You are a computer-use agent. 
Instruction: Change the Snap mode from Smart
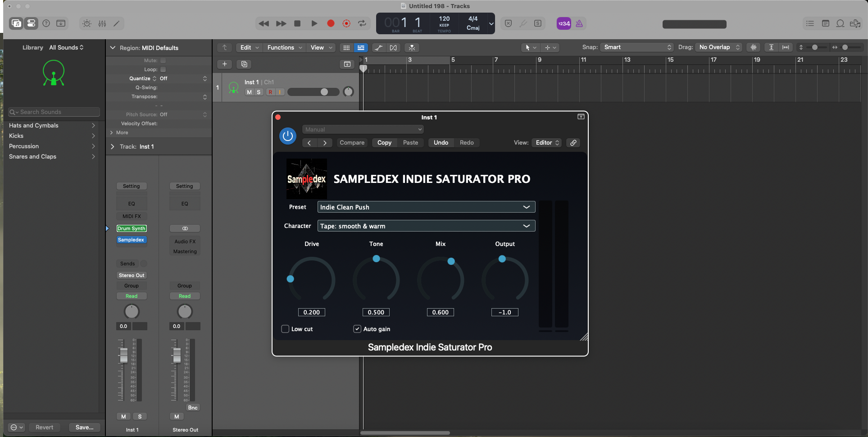coord(636,47)
